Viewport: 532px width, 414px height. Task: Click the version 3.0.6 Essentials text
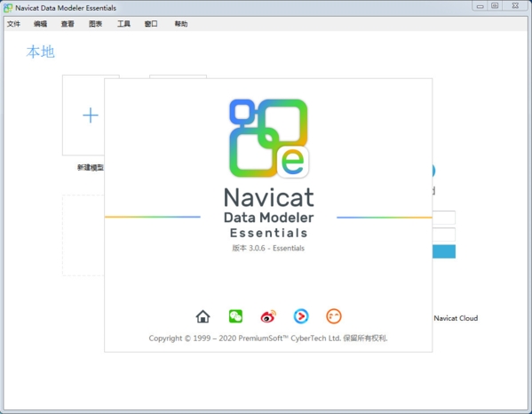[x=268, y=248]
